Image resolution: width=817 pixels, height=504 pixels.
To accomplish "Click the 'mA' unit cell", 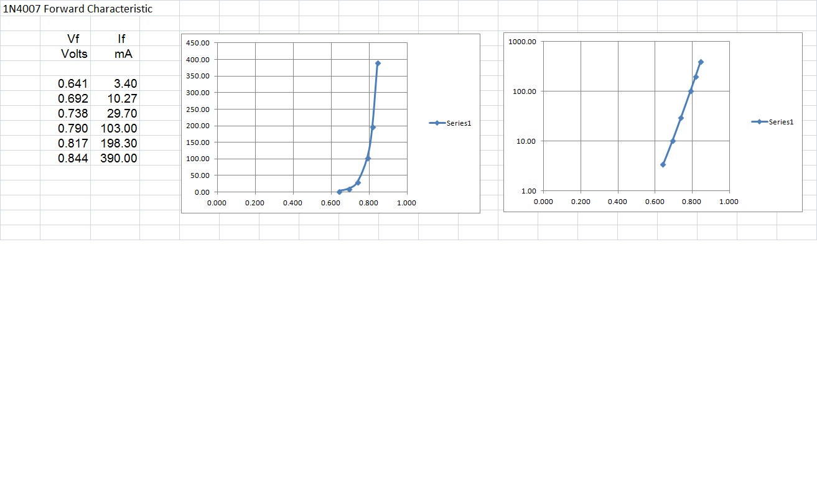I will click(123, 54).
